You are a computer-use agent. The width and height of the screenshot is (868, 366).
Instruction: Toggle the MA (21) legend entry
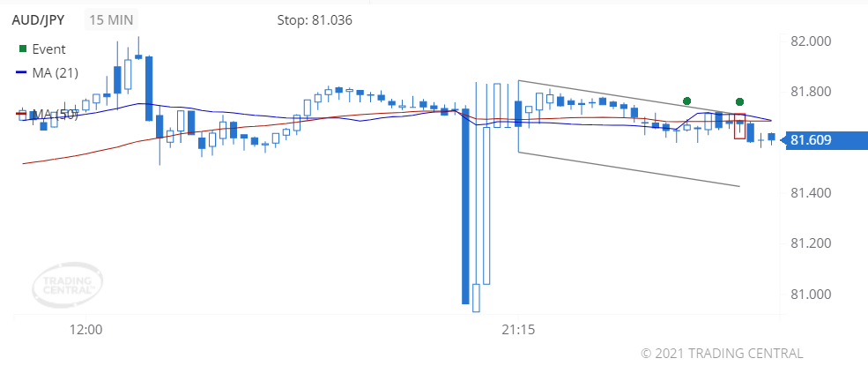tap(48, 72)
